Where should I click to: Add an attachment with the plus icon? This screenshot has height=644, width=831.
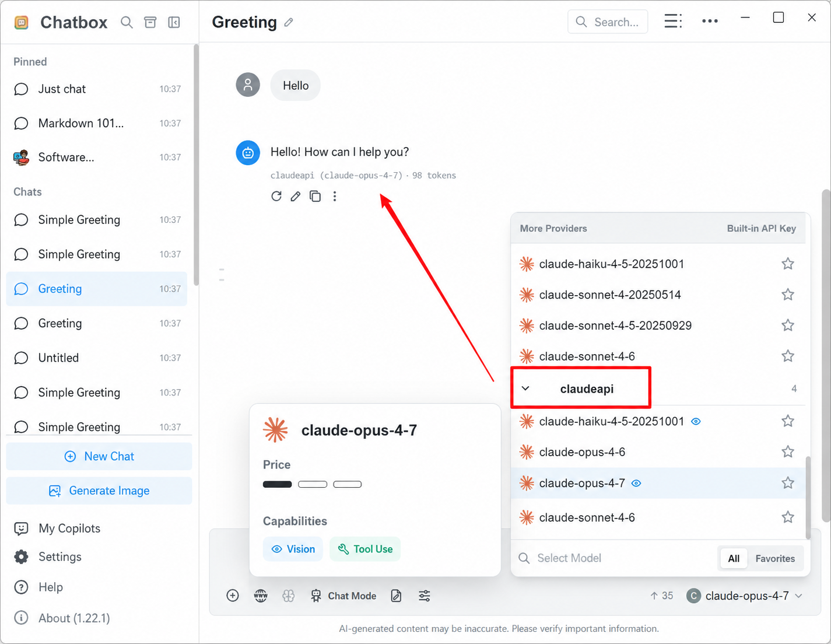click(233, 596)
